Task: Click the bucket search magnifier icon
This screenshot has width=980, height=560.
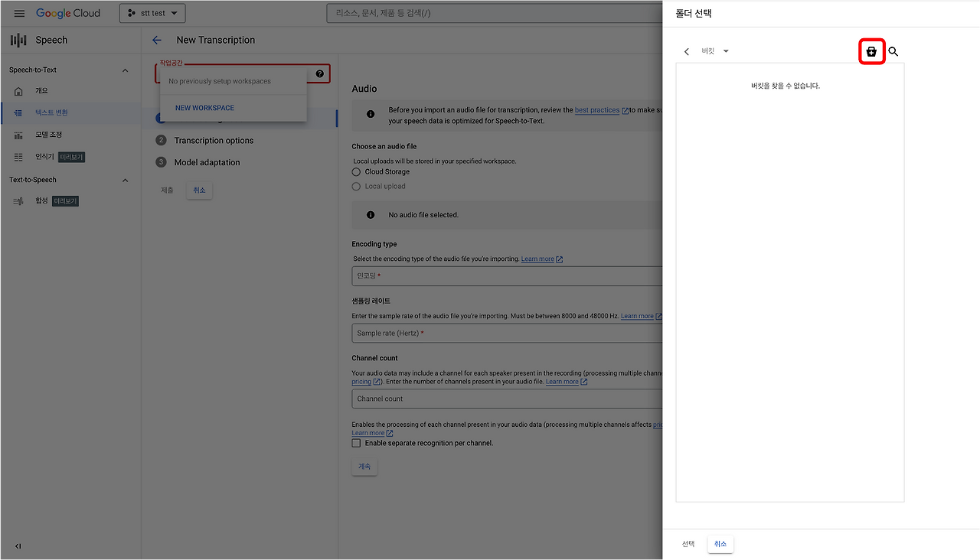Action: (x=893, y=51)
